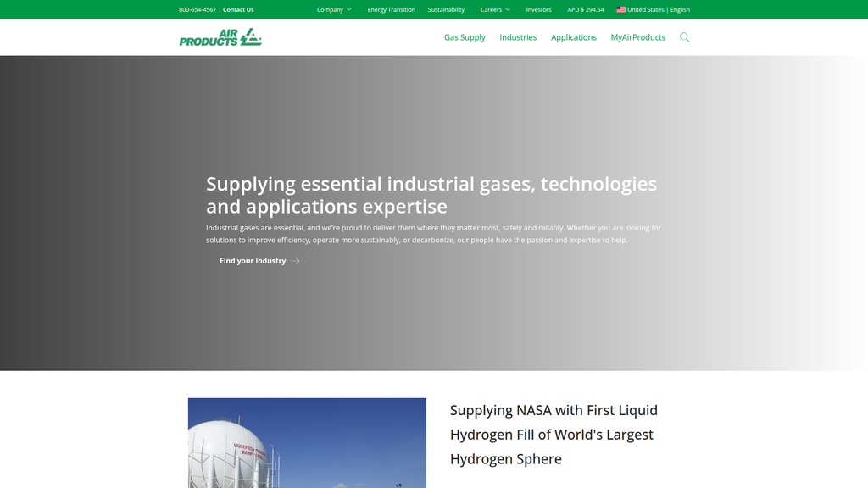The width and height of the screenshot is (868, 488).
Task: Go to MyAirProducts
Action: tap(637, 37)
